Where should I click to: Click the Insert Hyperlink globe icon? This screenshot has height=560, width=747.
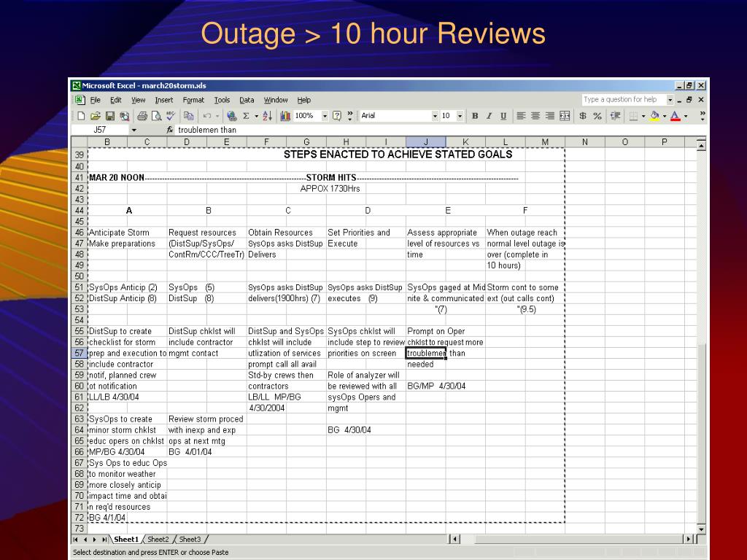pyautogui.click(x=232, y=116)
